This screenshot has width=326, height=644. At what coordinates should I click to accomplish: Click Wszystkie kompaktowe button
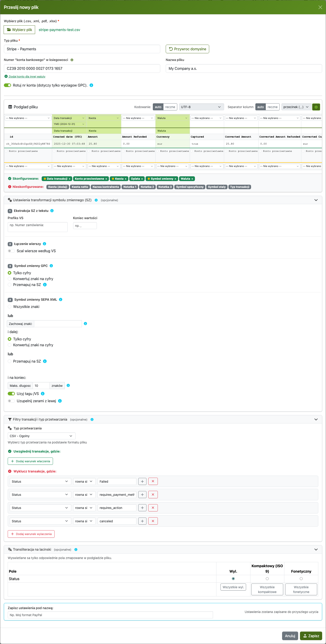[x=267, y=589]
